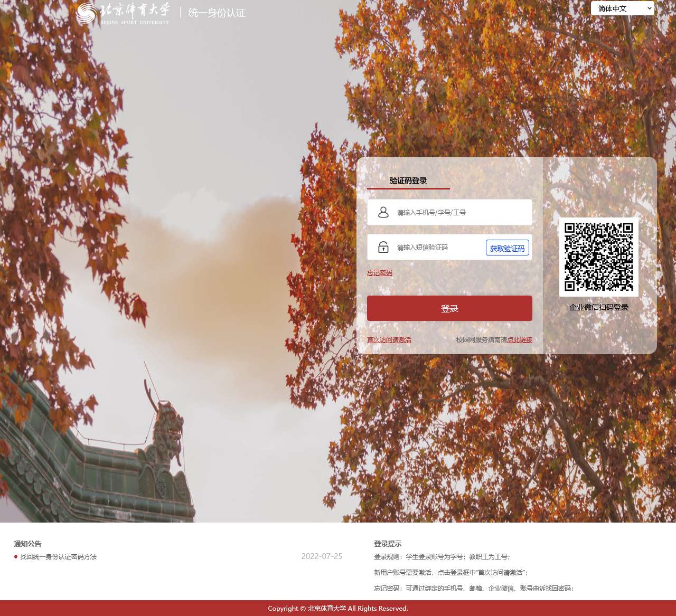This screenshot has width=676, height=616.
Task: Open the 忘记密码 link
Action: [x=379, y=273]
